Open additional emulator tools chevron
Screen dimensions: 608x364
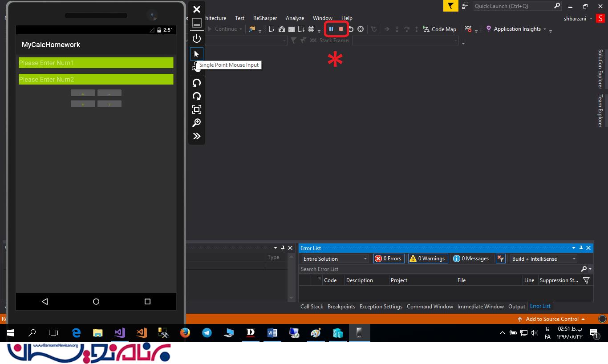pos(196,136)
